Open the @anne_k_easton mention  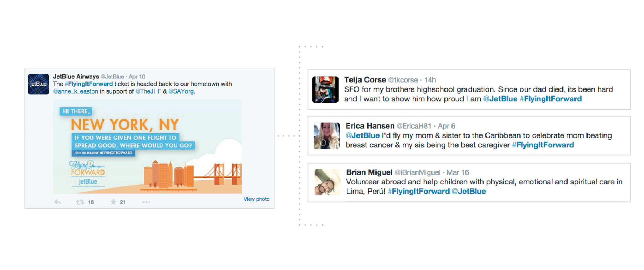(x=76, y=92)
